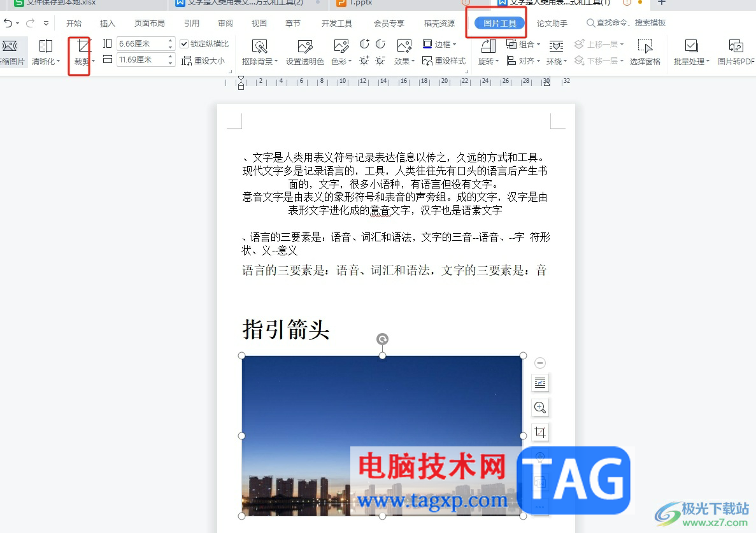The height and width of the screenshot is (533, 756).
Task: Expand Remove Background (抠除背景) dropdown arrow
Action: (276, 61)
